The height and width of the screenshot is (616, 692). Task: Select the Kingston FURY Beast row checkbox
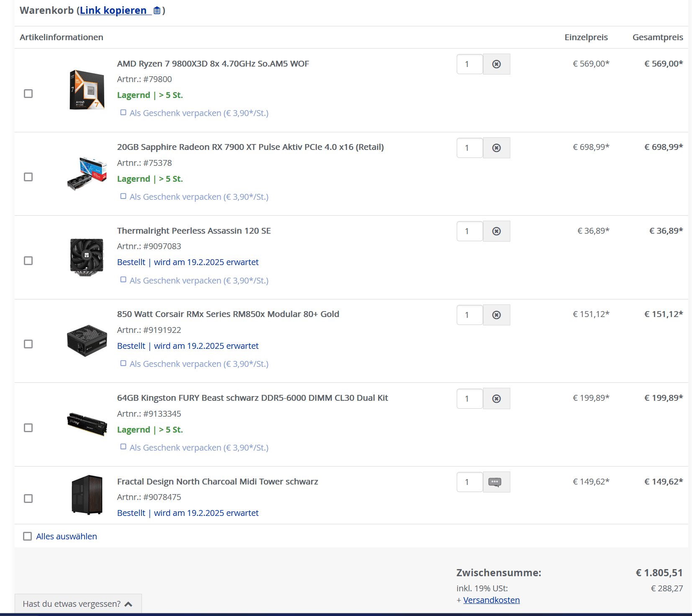tap(28, 428)
